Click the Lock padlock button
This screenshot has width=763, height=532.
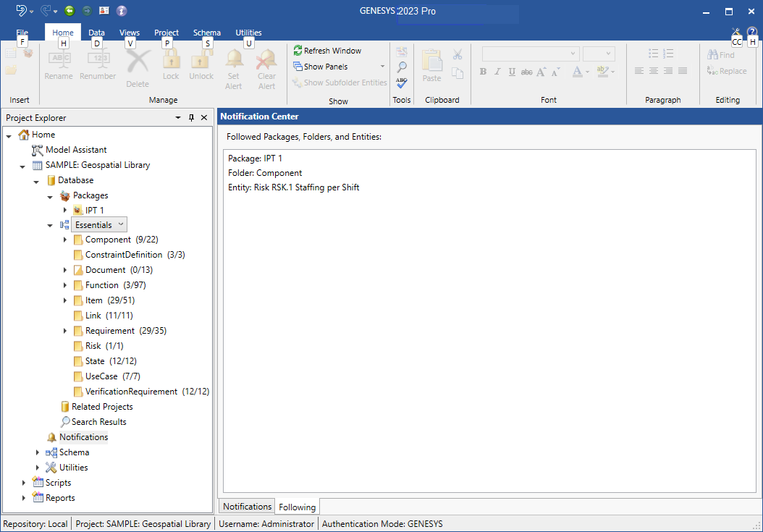(171, 64)
